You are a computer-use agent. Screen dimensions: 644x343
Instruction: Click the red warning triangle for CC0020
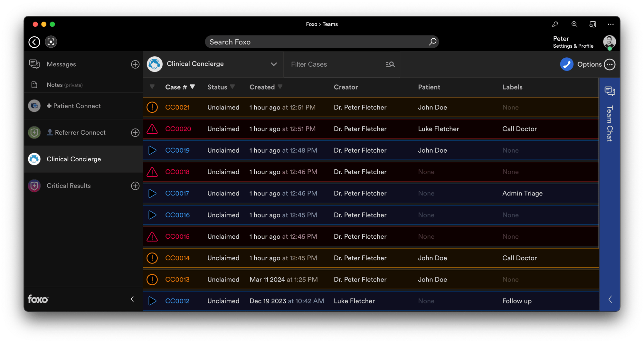[152, 129]
